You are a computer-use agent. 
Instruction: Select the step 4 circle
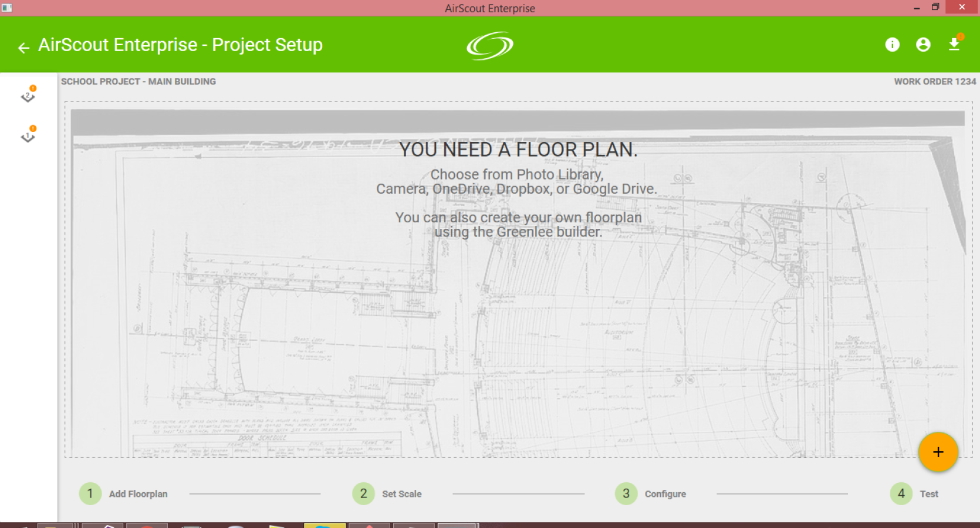pyautogui.click(x=901, y=493)
